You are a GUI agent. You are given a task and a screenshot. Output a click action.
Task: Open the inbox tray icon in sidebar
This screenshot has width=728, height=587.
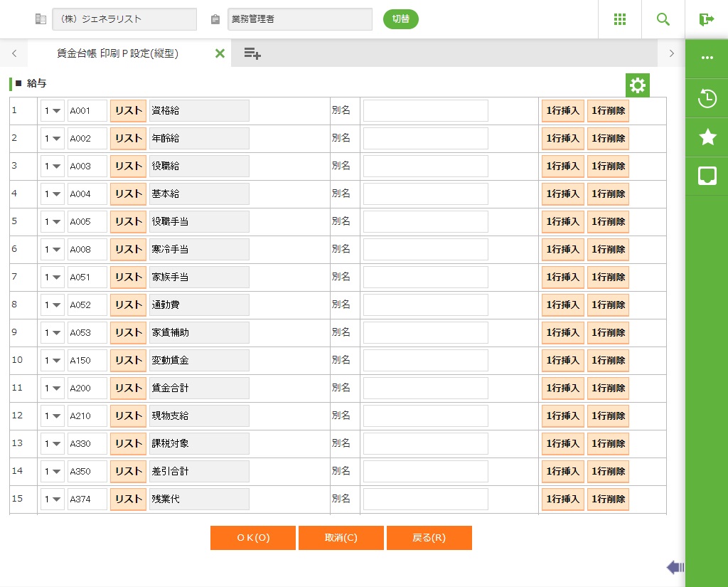[707, 176]
